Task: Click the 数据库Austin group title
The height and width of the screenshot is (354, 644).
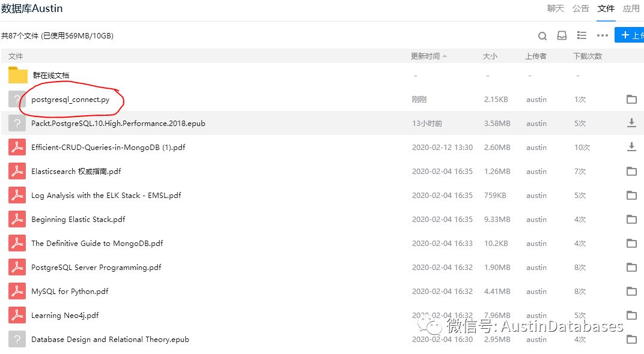Action: click(x=32, y=8)
